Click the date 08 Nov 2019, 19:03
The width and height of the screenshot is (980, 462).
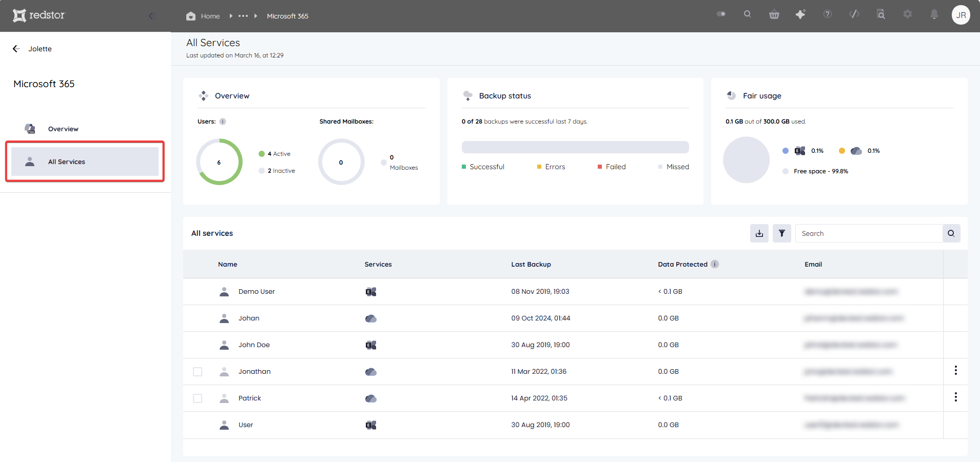pyautogui.click(x=540, y=292)
